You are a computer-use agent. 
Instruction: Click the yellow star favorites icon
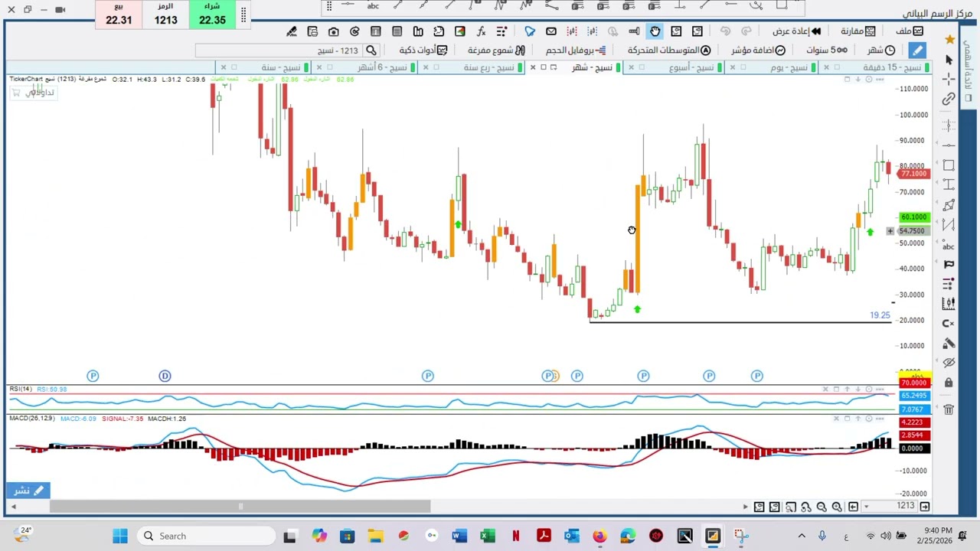(949, 39)
